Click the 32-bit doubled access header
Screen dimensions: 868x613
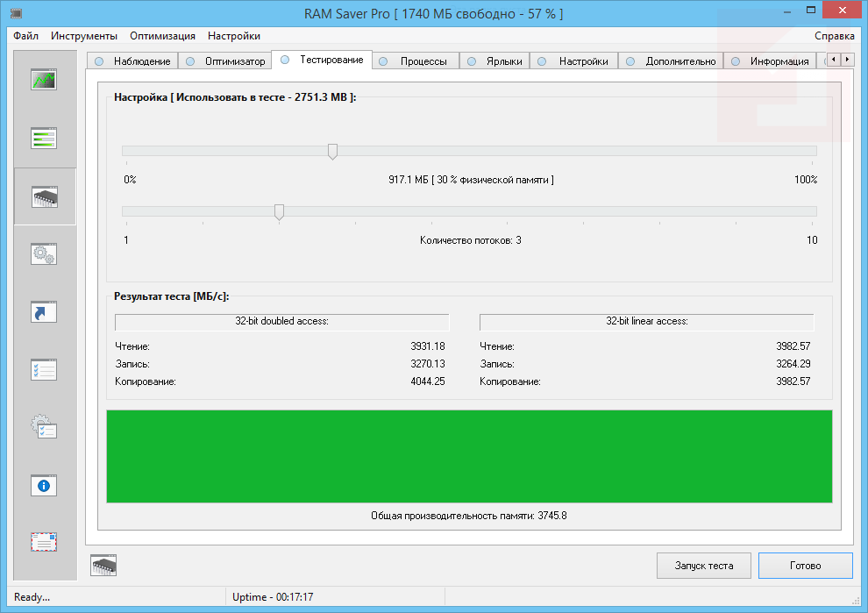281,321
